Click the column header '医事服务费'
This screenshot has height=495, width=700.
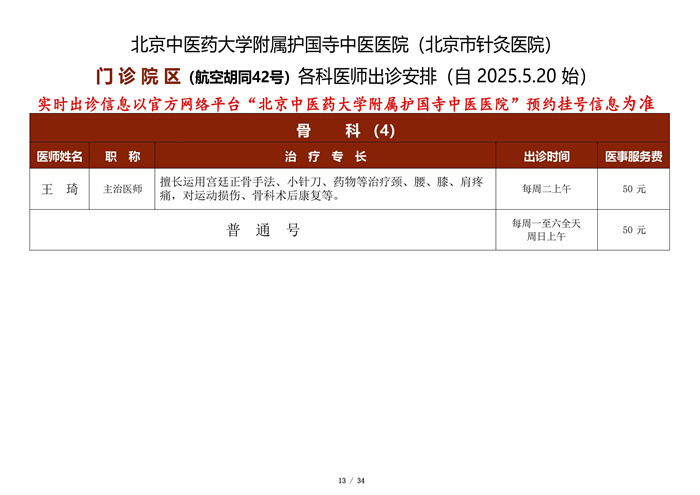(633, 157)
